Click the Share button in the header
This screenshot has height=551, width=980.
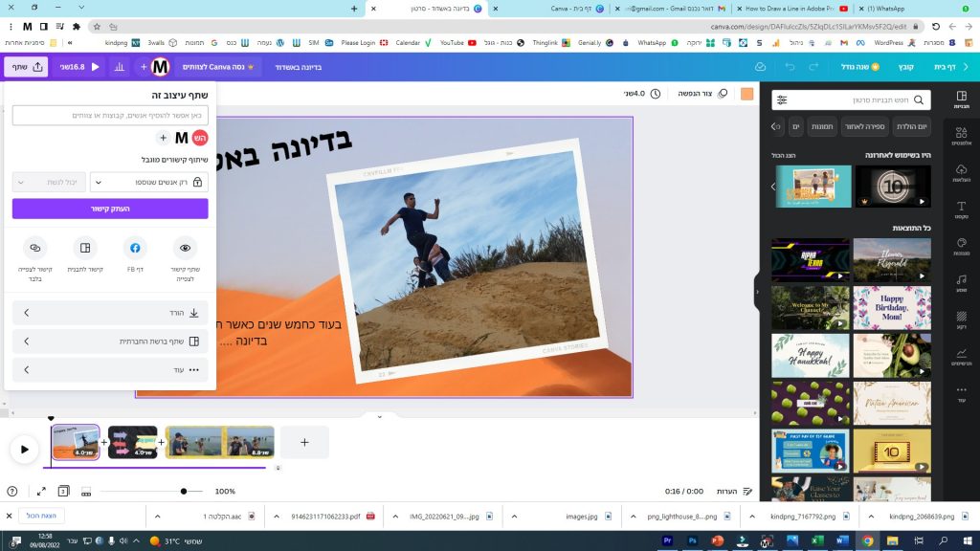26,67
